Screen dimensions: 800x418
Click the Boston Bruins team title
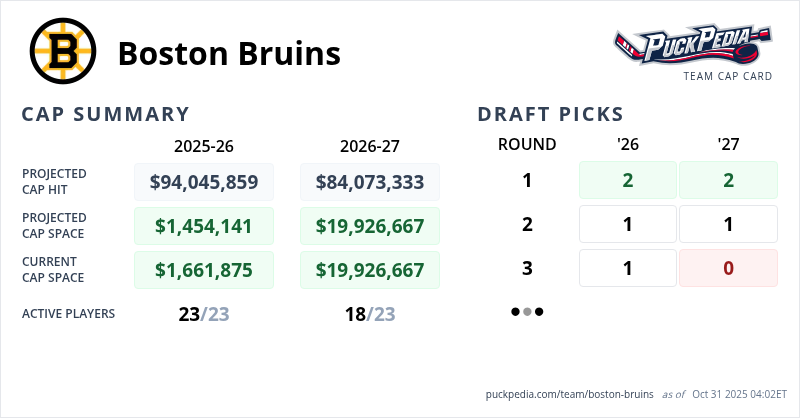tap(229, 53)
